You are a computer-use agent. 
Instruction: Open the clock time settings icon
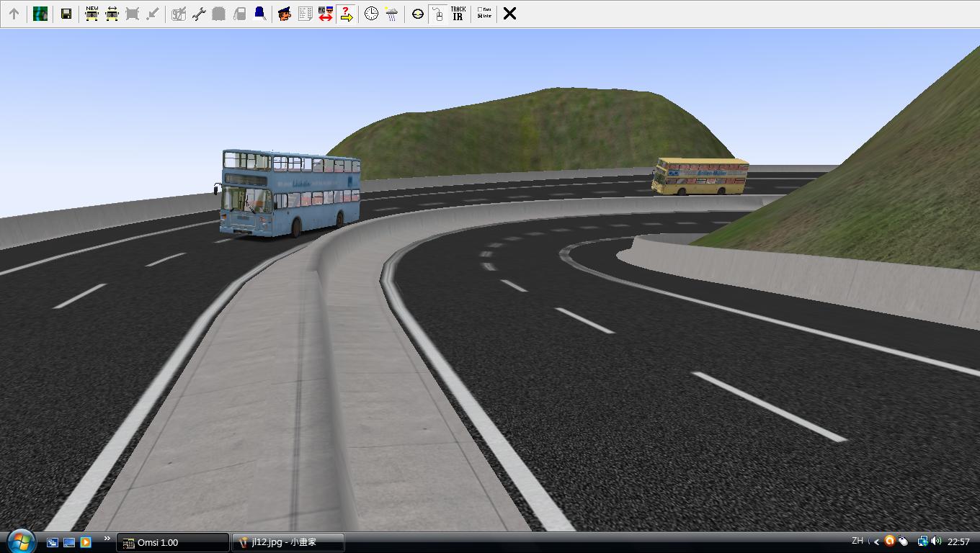[x=371, y=14]
